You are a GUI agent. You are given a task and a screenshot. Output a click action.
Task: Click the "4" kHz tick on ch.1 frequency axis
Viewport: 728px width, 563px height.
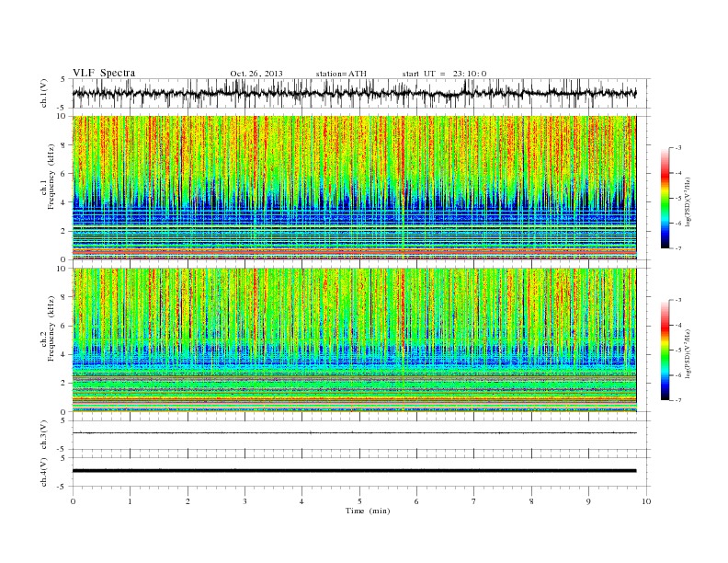point(64,202)
